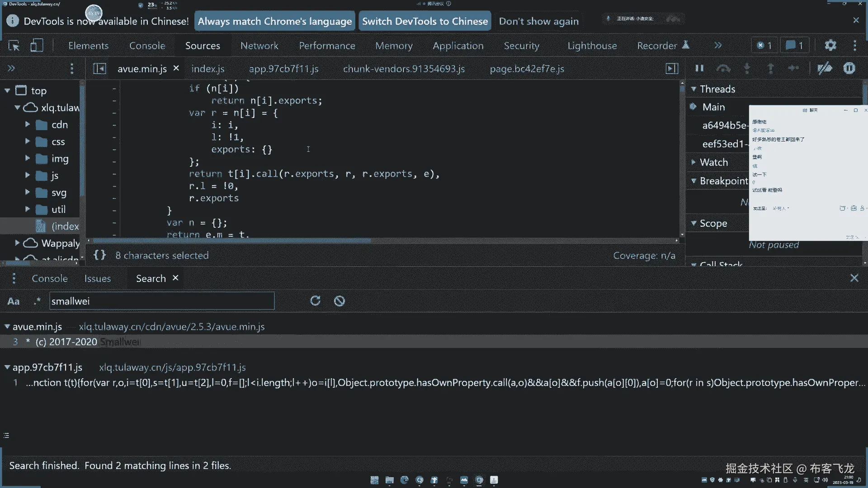868x488 pixels.
Task: Hide the file navigator sidebar
Action: (x=99, y=69)
